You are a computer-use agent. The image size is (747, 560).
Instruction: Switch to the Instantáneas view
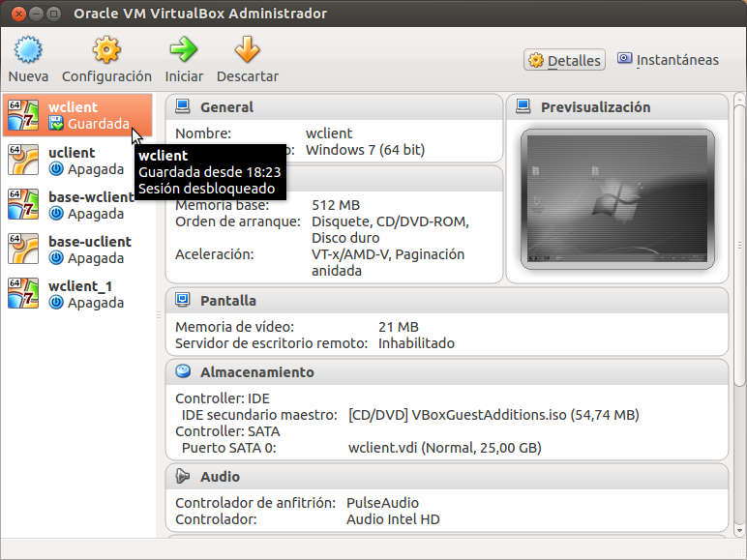668,60
